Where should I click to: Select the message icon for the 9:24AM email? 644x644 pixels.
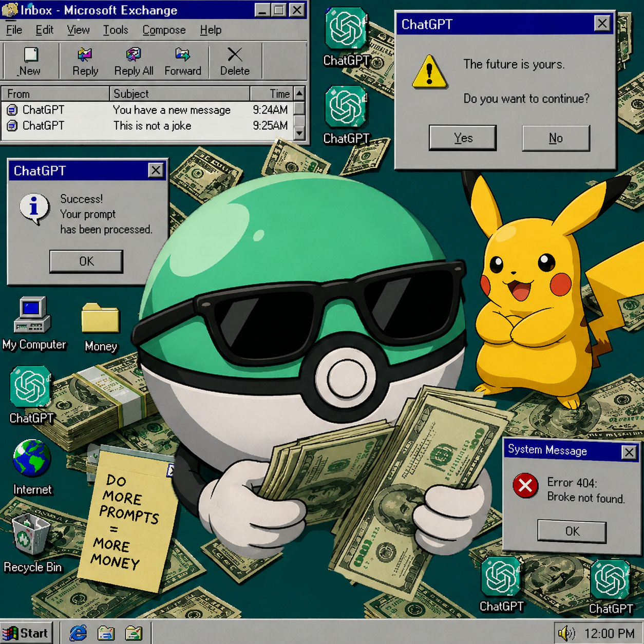pyautogui.click(x=12, y=109)
